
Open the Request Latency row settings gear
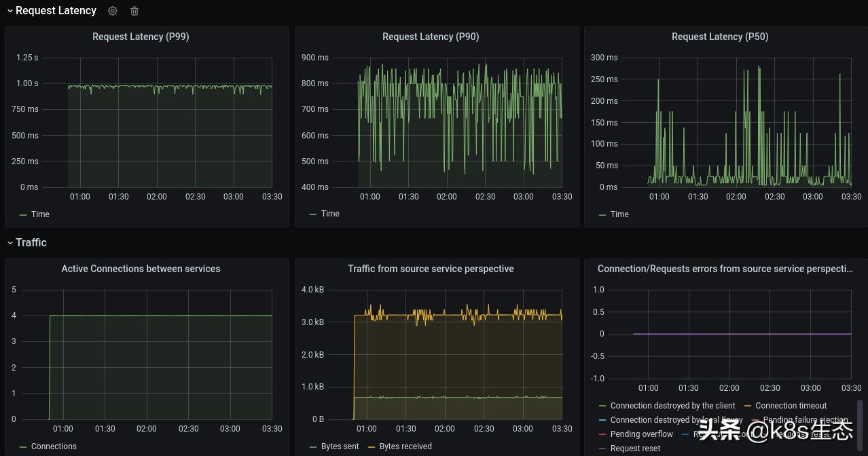(113, 11)
